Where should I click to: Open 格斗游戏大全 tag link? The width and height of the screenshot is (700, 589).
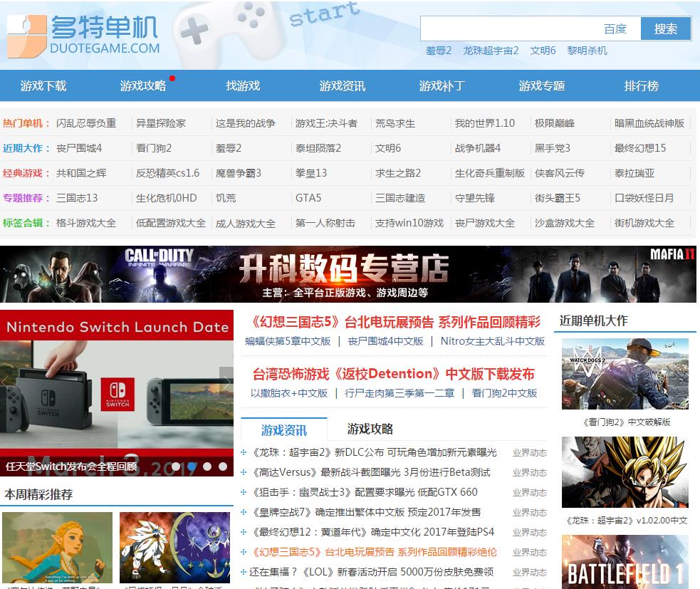click(x=86, y=223)
